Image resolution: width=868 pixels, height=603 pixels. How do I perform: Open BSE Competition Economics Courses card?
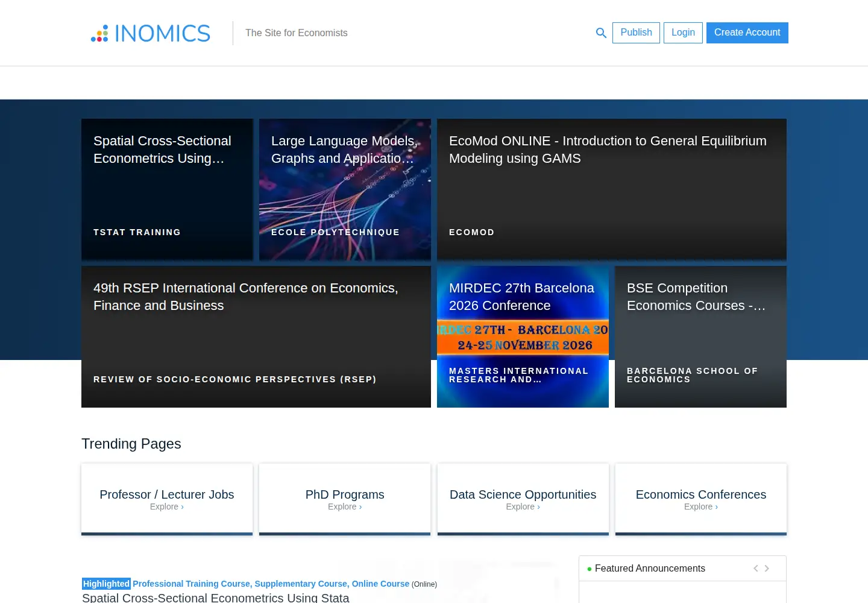pos(700,336)
